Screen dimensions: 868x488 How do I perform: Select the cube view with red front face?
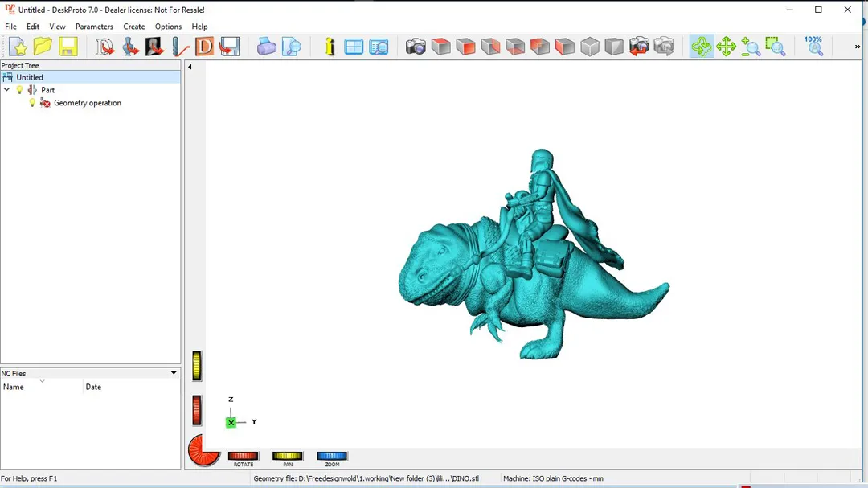click(x=465, y=47)
